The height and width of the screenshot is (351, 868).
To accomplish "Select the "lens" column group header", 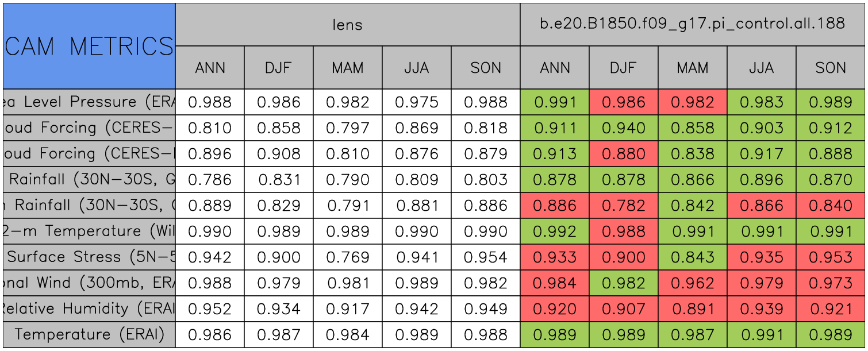I will coord(347,24).
